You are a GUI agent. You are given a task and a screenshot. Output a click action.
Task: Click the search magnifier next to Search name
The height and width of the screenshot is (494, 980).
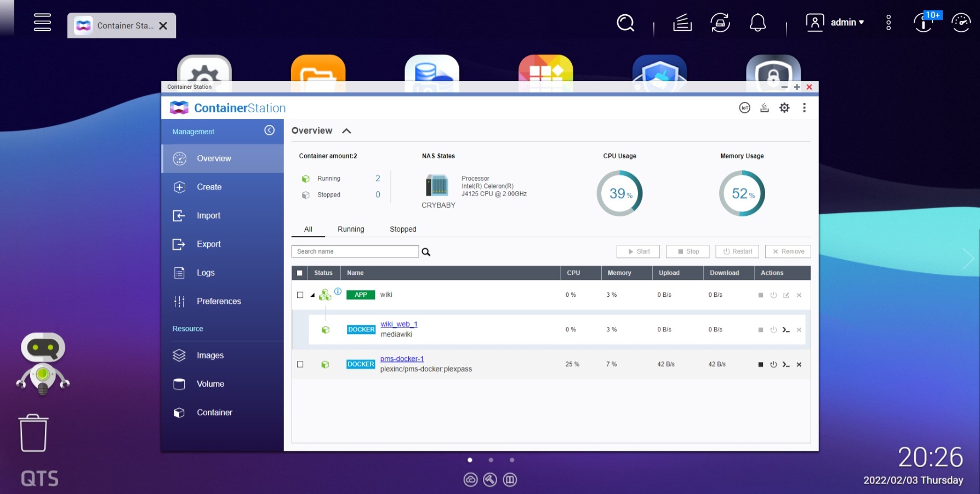point(426,252)
